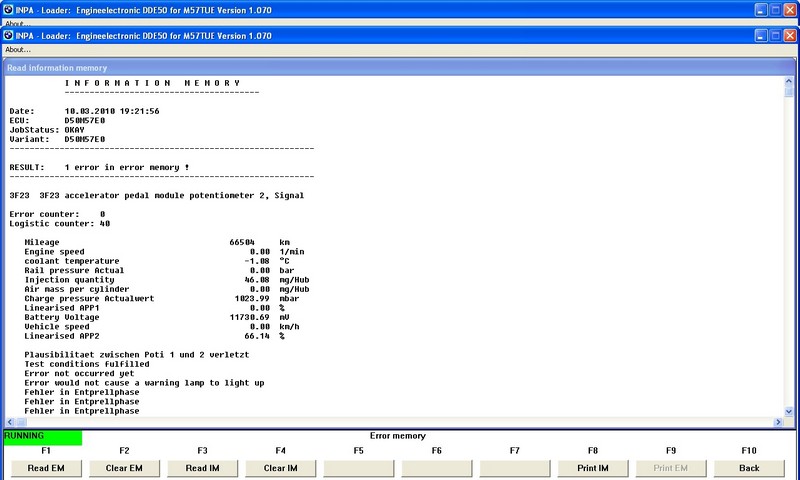The image size is (800, 480).
Task: Click the vertical scrollbar thumb
Action: click(x=789, y=91)
